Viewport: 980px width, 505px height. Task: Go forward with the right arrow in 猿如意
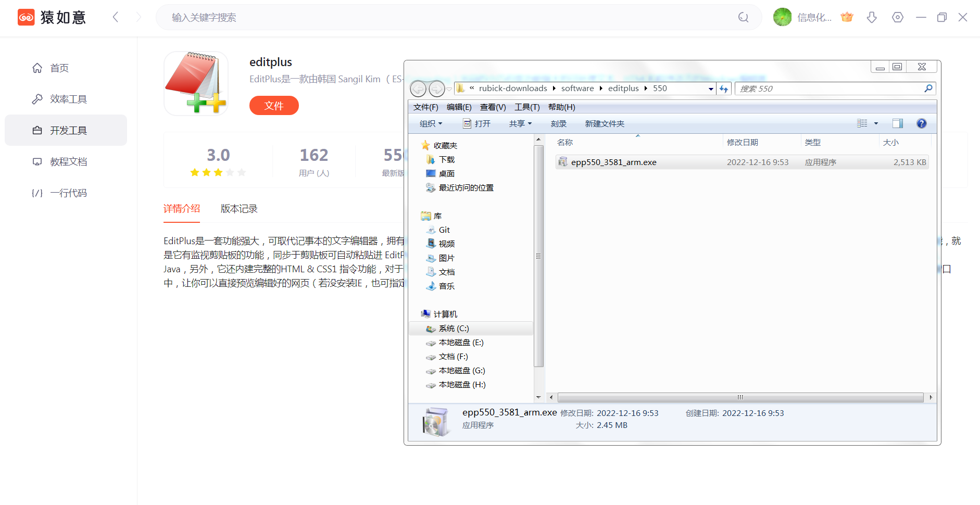[x=139, y=17]
